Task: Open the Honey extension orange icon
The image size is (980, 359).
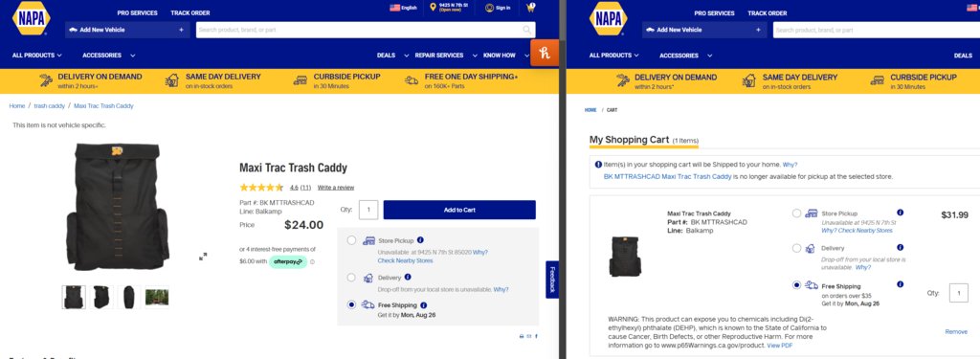Action: coord(545,54)
